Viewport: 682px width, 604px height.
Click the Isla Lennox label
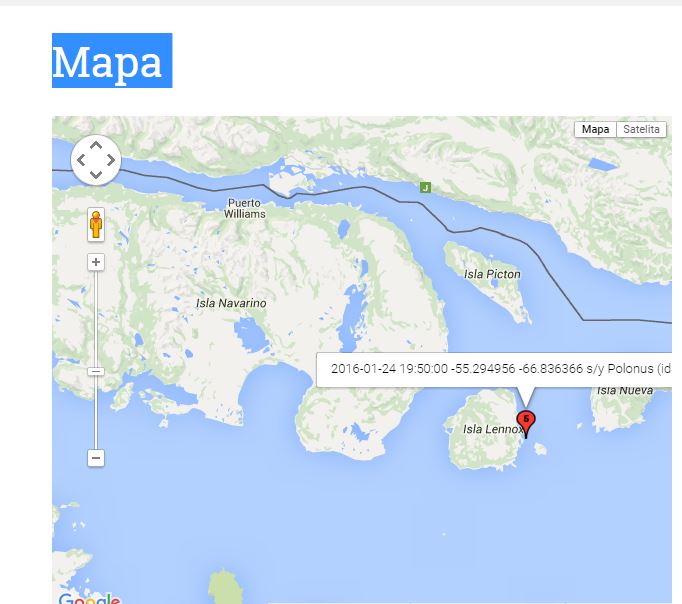click(x=493, y=429)
